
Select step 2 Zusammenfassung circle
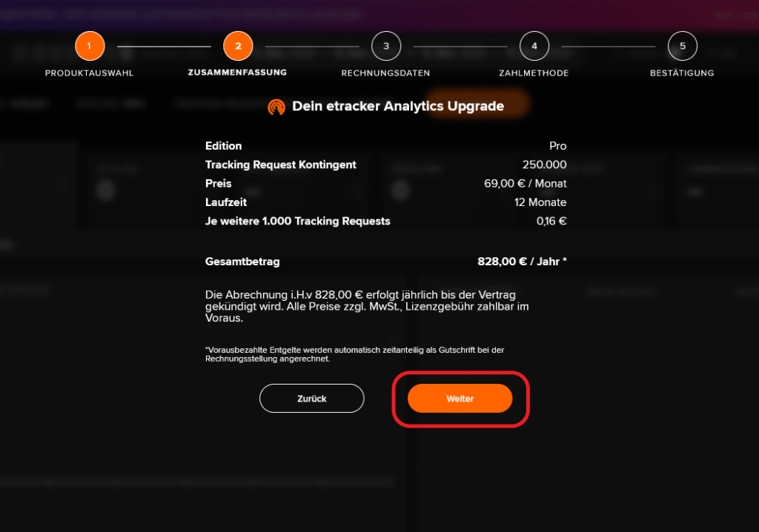pos(238,46)
